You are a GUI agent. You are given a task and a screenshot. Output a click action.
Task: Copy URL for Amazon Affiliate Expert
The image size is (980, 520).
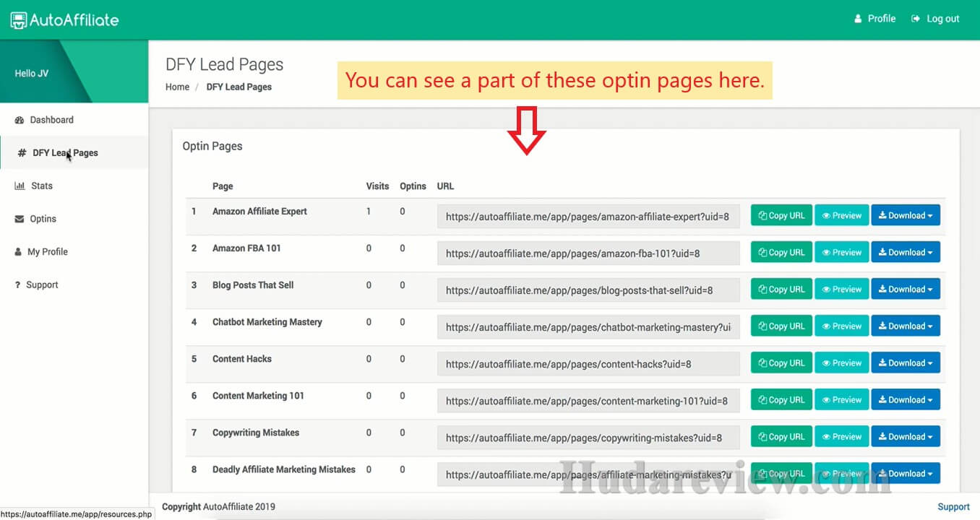[x=781, y=215]
